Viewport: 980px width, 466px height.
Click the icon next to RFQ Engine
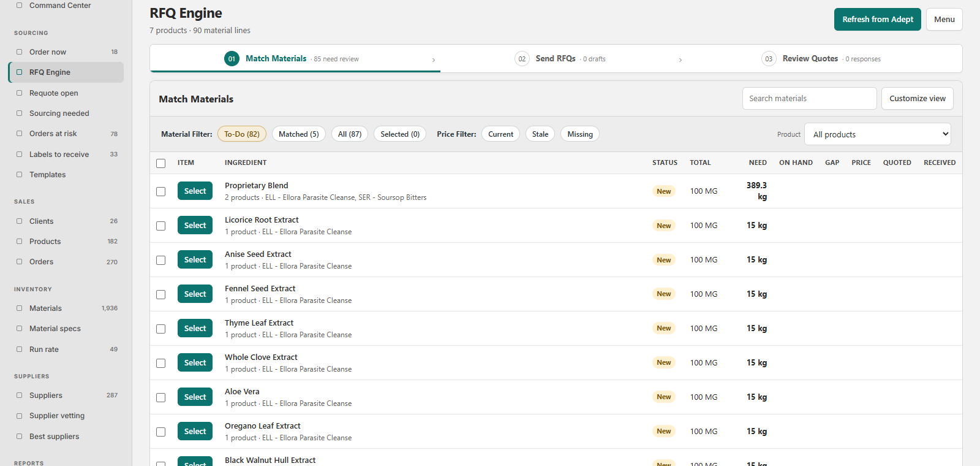(x=19, y=72)
